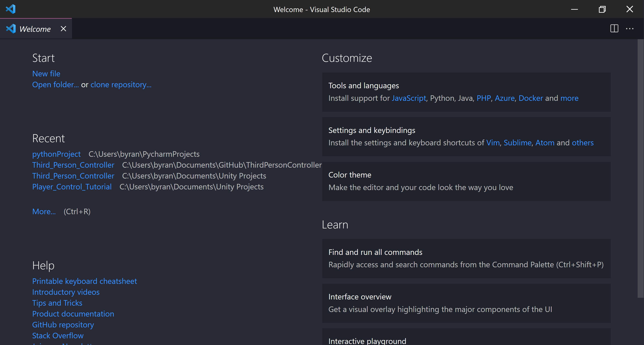This screenshot has width=644, height=345.
Task: Install Sublime keybindings
Action: (x=518, y=143)
